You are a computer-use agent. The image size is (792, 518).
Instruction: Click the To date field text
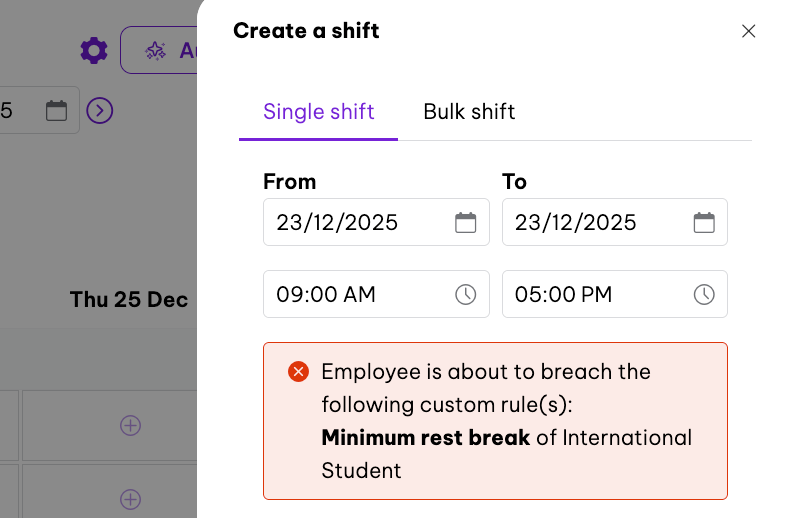pos(575,222)
